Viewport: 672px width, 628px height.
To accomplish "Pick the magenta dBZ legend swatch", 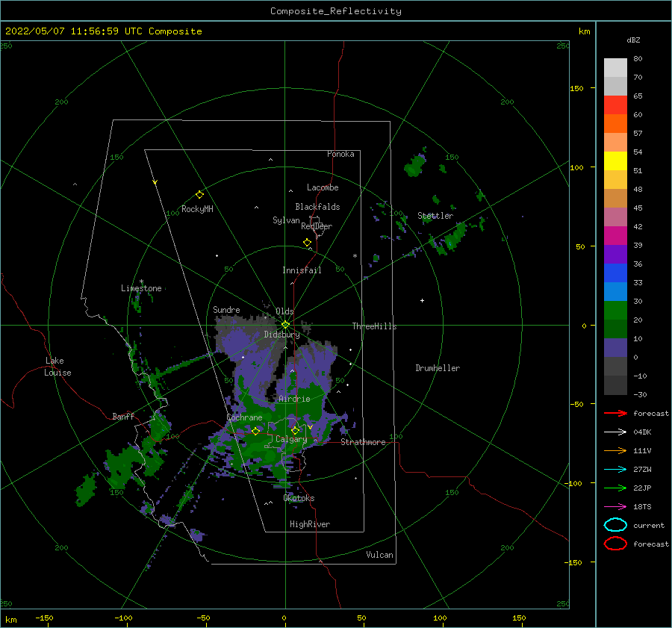I will [615, 236].
